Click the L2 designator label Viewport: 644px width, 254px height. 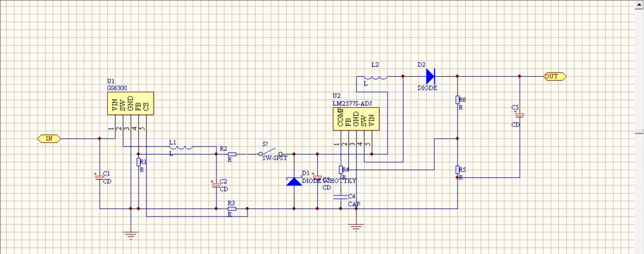375,65
